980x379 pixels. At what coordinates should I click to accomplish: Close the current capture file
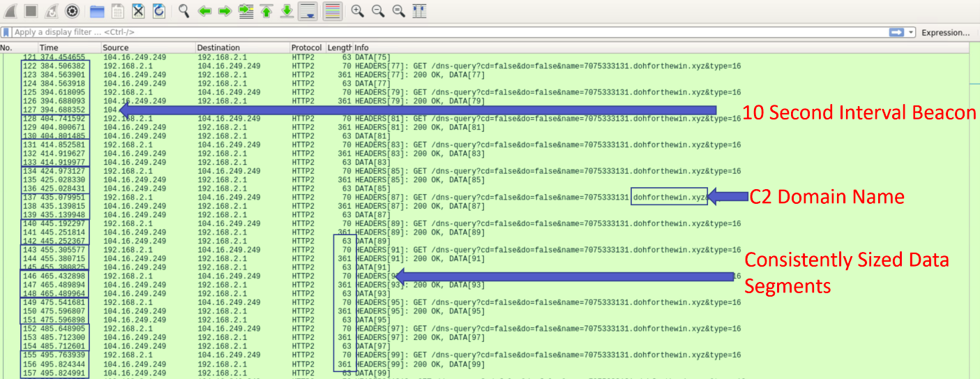(138, 10)
